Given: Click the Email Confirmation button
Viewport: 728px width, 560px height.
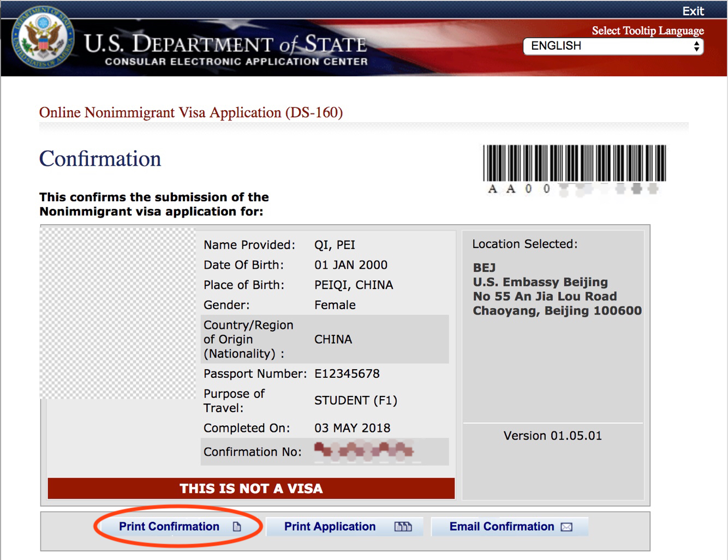Looking at the screenshot, I should [x=510, y=526].
